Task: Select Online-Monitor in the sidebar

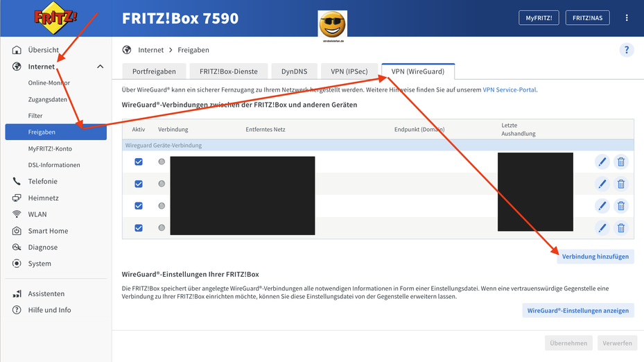Action: click(49, 83)
